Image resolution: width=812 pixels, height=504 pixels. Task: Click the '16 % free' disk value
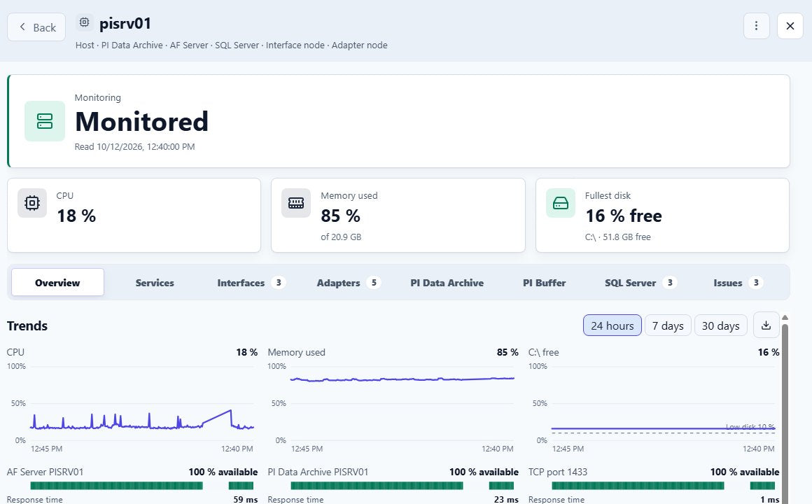(x=624, y=216)
